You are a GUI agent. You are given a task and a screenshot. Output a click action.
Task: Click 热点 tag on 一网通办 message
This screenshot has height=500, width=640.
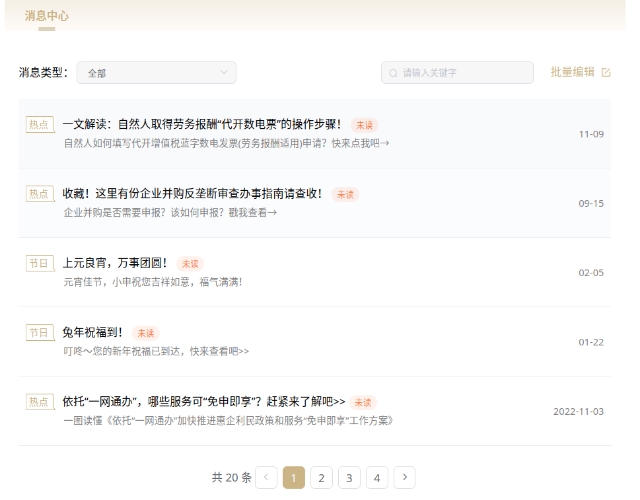tap(40, 402)
